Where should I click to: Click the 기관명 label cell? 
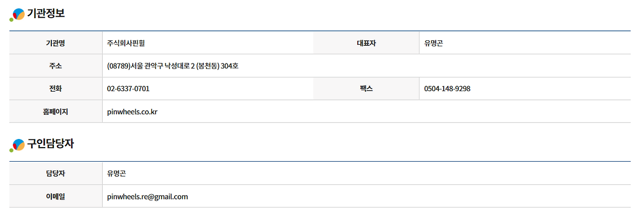coord(55,43)
